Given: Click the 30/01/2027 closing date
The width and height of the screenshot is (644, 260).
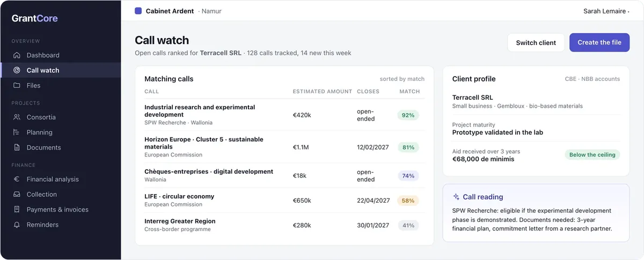Looking at the screenshot, I should pos(374,225).
